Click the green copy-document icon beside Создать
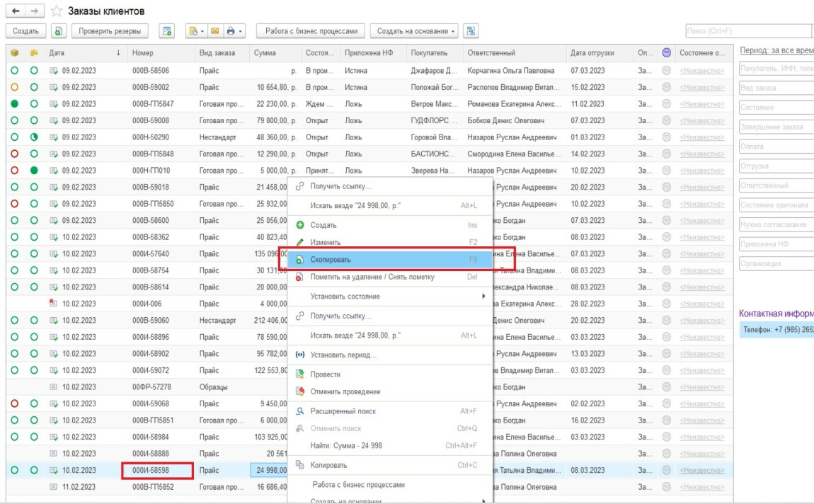 click(x=59, y=31)
